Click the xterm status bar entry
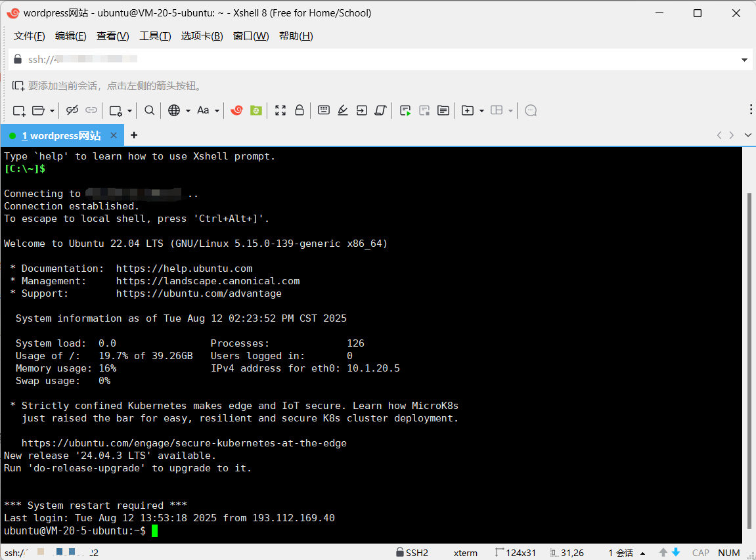Screen dimensions: 756x560 coord(465,553)
